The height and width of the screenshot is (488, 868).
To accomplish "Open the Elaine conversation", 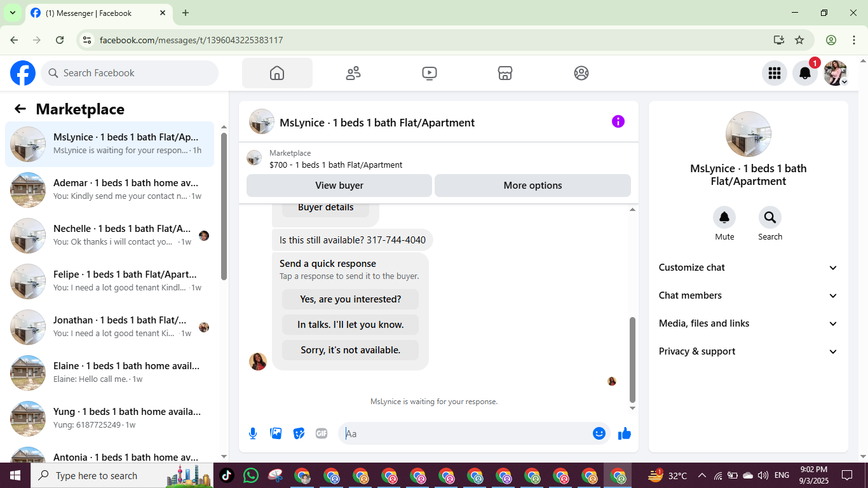I will [x=110, y=373].
